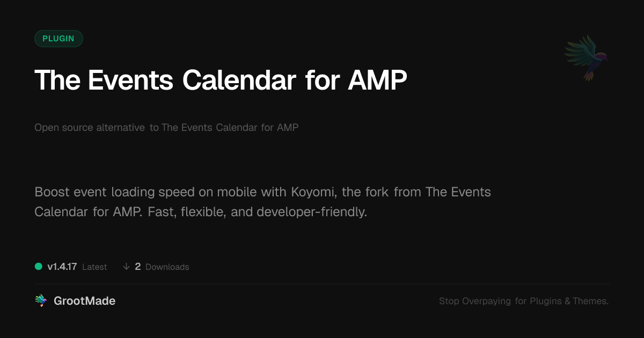This screenshot has width=644, height=338.
Task: Click the word Fast in the description
Action: [x=160, y=212]
